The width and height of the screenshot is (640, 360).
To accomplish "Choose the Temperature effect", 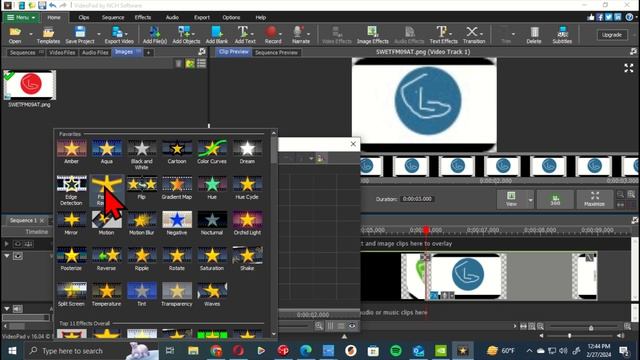I will (x=107, y=294).
